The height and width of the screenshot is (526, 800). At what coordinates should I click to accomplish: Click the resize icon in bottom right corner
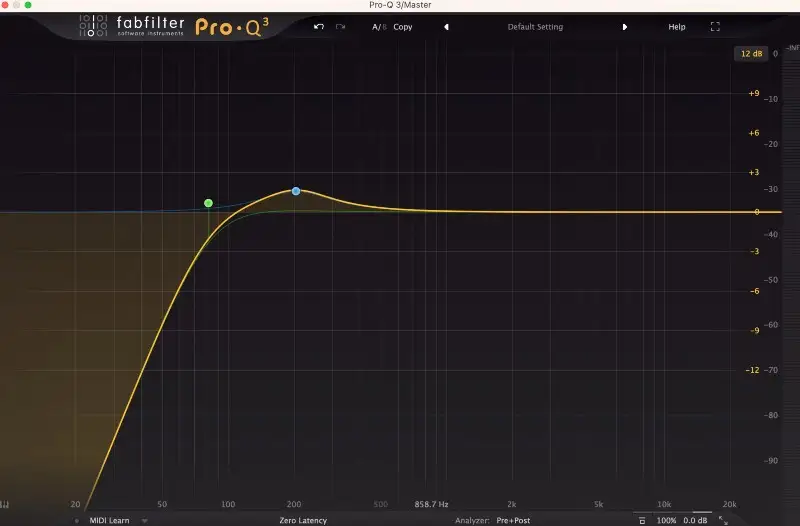click(x=723, y=520)
